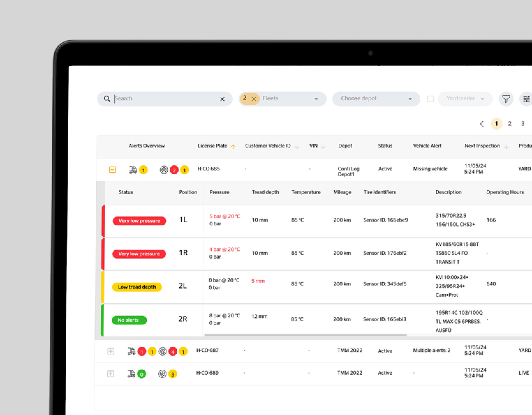Open the filter funnel icon

click(x=506, y=99)
